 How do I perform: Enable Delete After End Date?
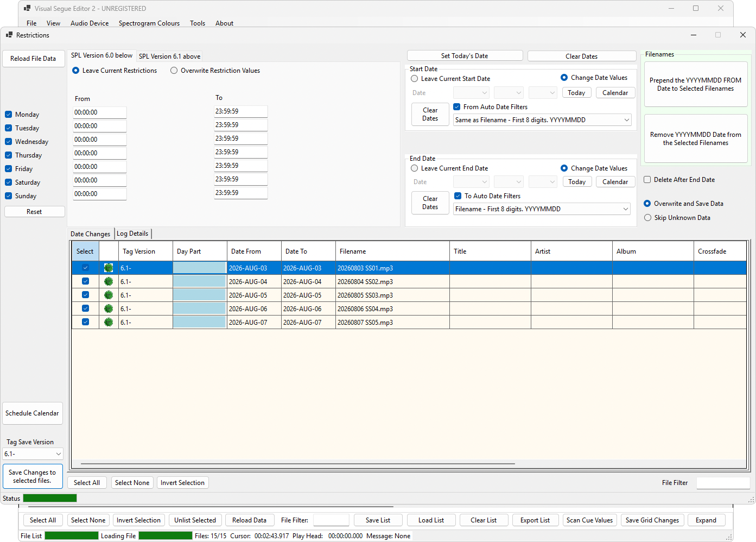(x=647, y=180)
